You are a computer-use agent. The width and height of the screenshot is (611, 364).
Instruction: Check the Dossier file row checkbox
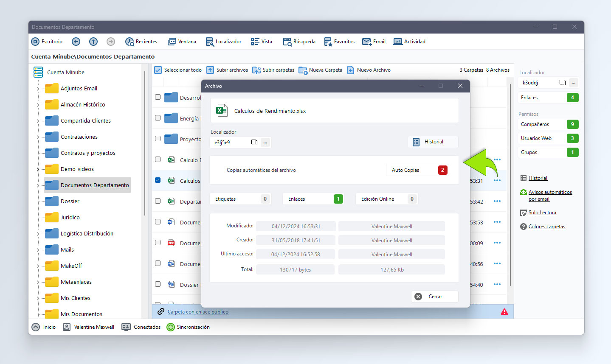pos(158,284)
